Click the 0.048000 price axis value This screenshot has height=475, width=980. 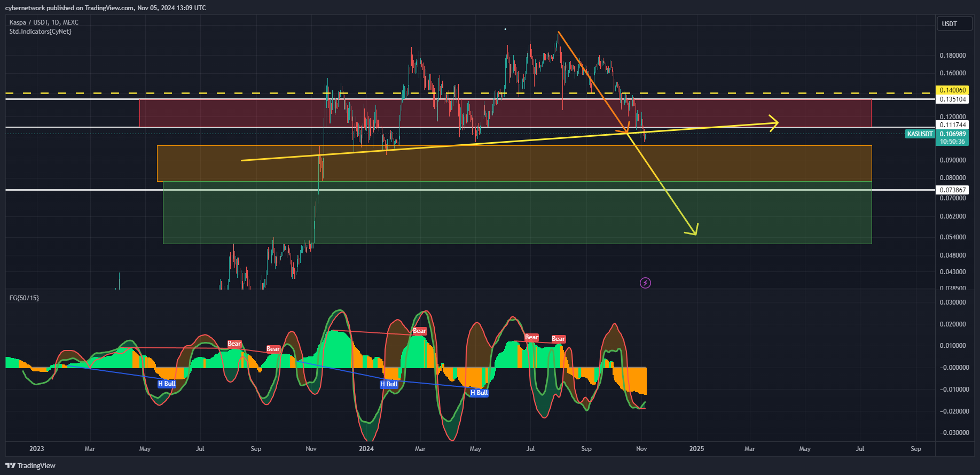click(953, 255)
